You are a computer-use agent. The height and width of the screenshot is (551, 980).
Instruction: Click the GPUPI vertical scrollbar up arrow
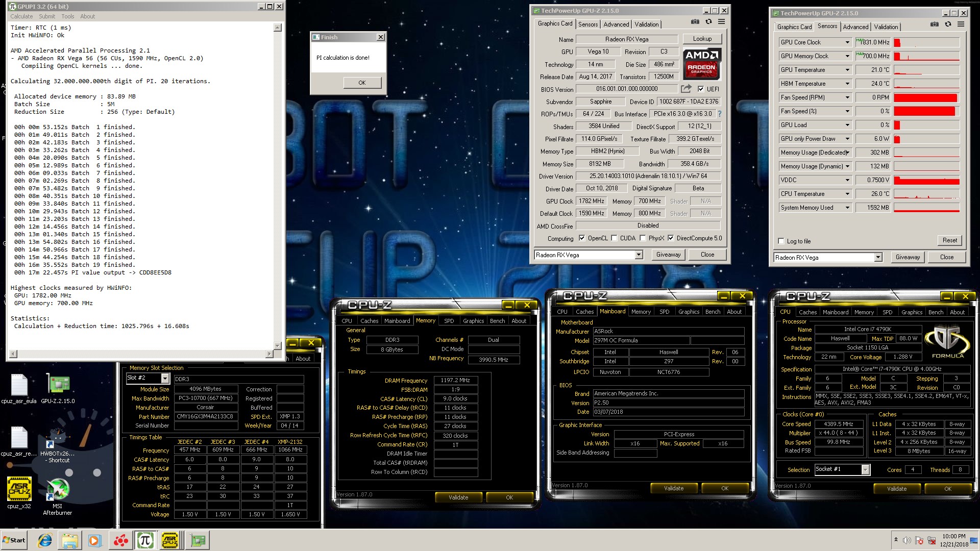tap(277, 28)
